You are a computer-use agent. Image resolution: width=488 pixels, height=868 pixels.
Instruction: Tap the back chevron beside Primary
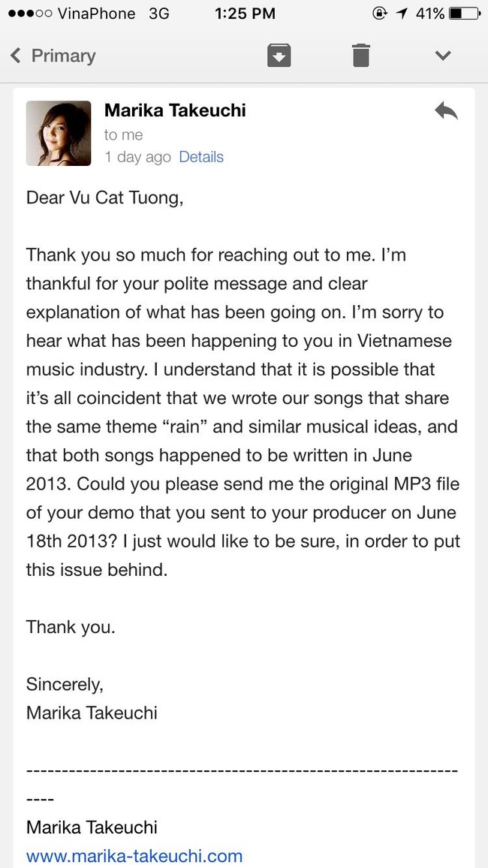click(16, 56)
